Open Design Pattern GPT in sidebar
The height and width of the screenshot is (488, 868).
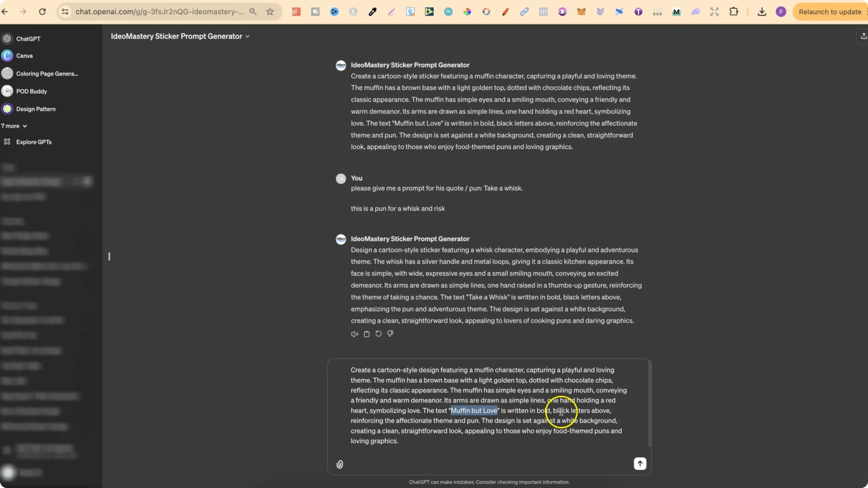click(x=36, y=109)
